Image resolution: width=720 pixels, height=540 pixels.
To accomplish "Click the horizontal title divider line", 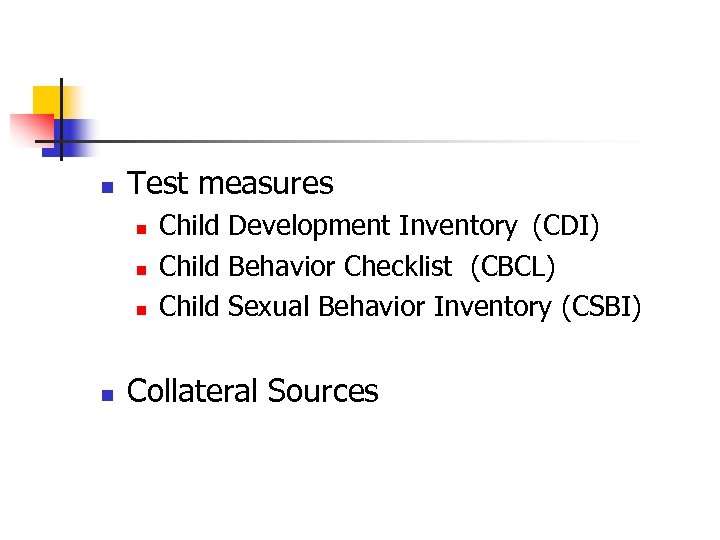I will click(x=380, y=142).
